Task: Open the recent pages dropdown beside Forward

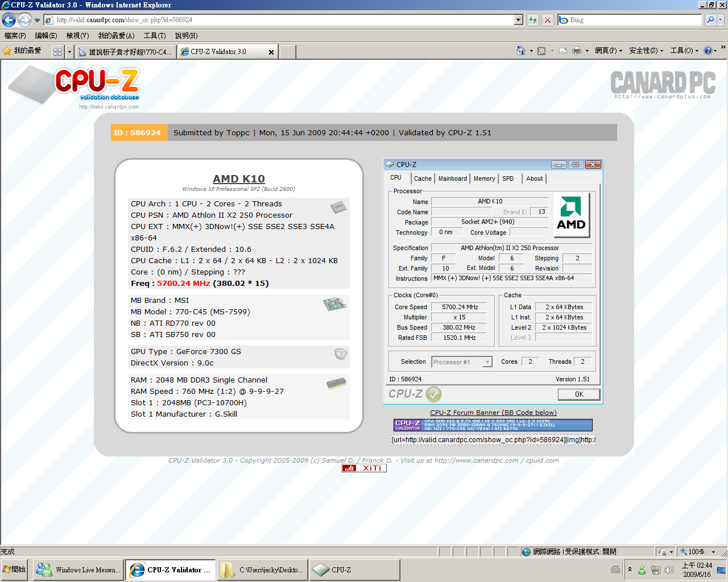Action: (x=38, y=20)
